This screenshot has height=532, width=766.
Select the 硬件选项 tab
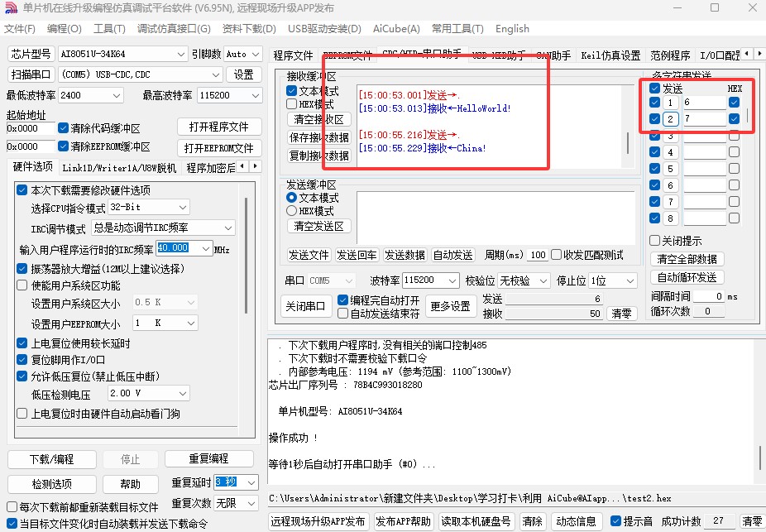32,166
